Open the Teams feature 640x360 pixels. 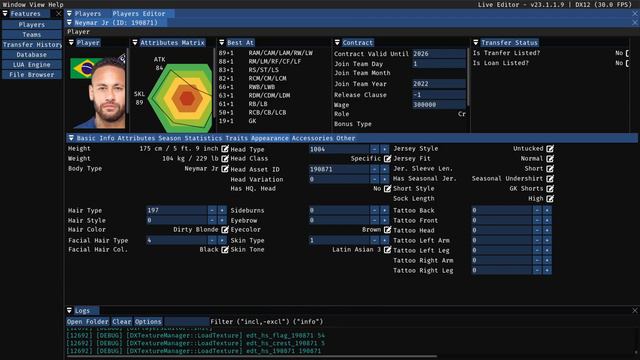(31, 35)
